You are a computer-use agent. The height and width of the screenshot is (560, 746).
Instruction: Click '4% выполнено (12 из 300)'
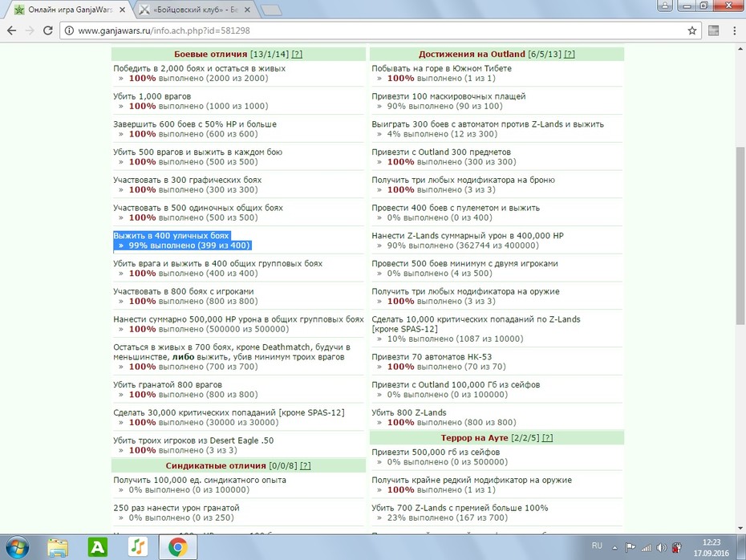[442, 134]
